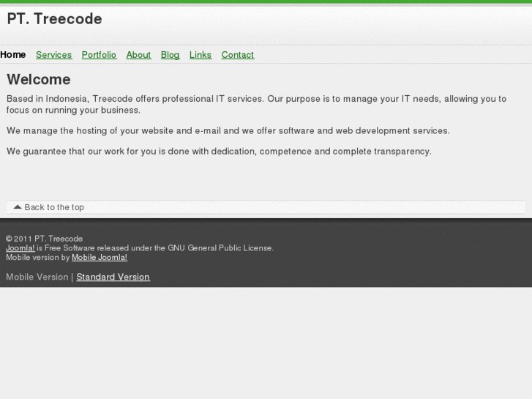Image resolution: width=532 pixels, height=399 pixels.
Task: Navigate to the About page
Action: [138, 55]
